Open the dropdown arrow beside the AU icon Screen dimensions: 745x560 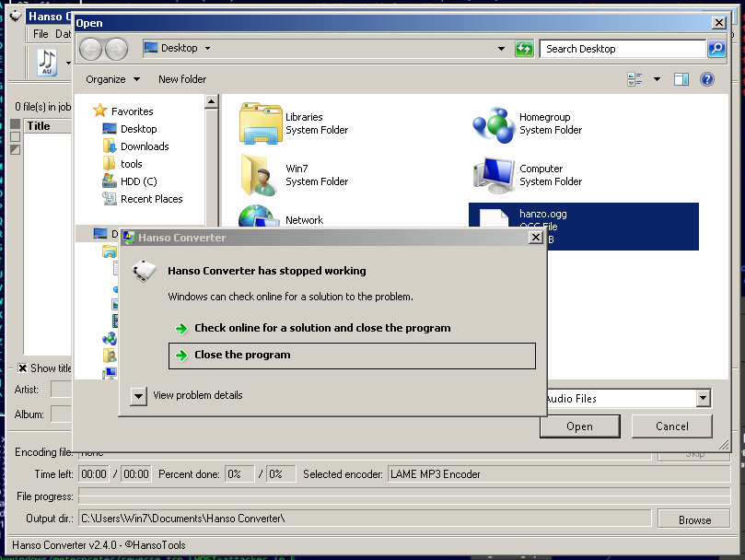(68, 63)
